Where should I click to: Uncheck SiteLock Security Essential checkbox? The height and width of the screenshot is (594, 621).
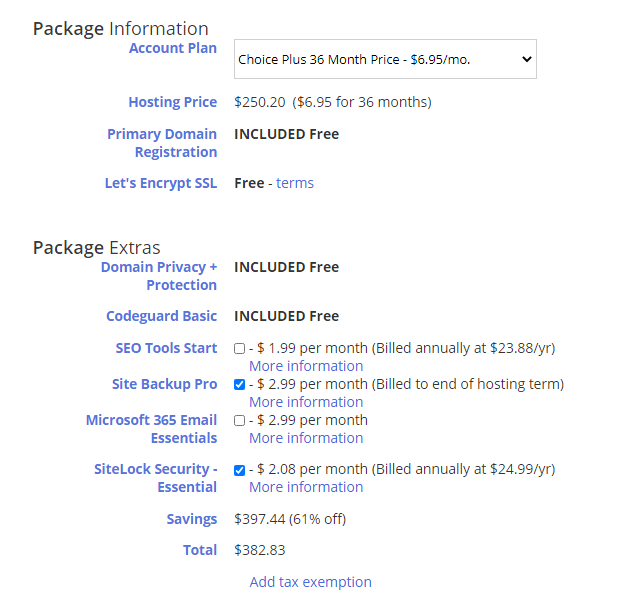(239, 470)
